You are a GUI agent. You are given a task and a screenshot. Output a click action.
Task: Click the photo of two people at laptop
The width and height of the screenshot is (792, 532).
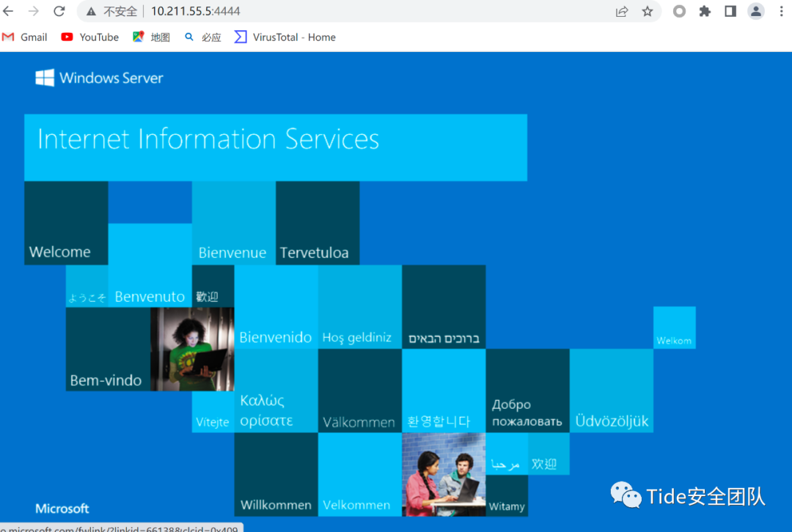(444, 474)
